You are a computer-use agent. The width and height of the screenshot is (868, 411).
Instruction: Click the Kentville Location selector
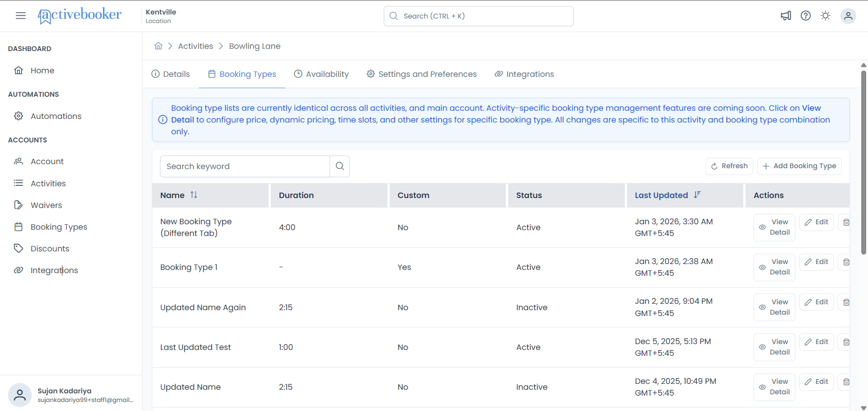(x=161, y=16)
